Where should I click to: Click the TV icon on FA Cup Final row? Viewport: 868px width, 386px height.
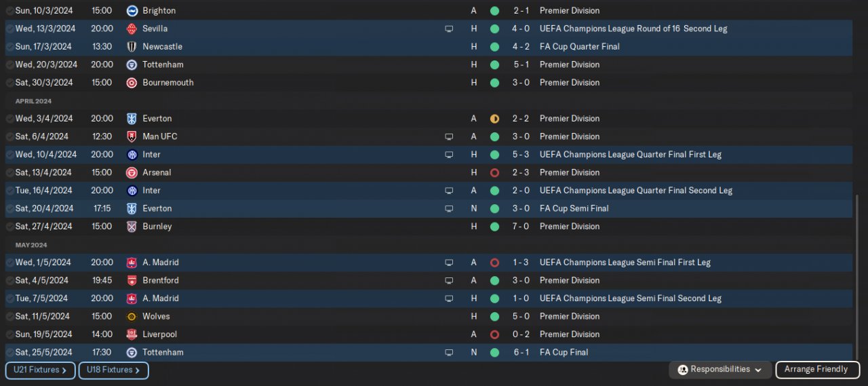pyautogui.click(x=449, y=353)
